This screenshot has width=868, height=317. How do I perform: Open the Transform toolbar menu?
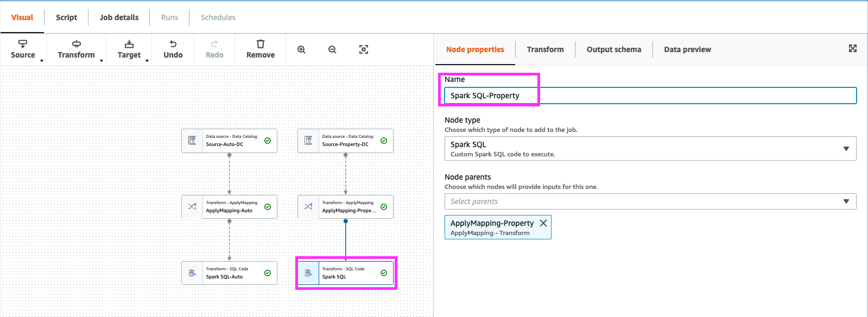tap(76, 49)
